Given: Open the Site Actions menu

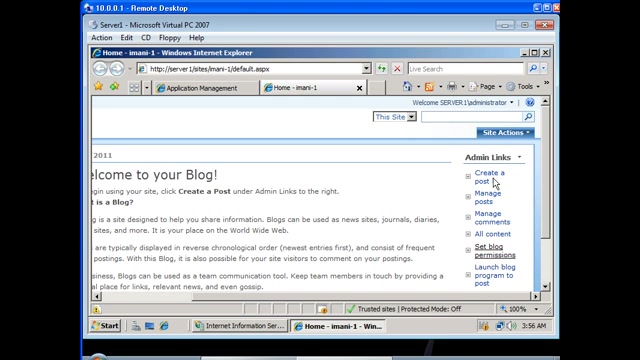Looking at the screenshot, I should [x=506, y=133].
